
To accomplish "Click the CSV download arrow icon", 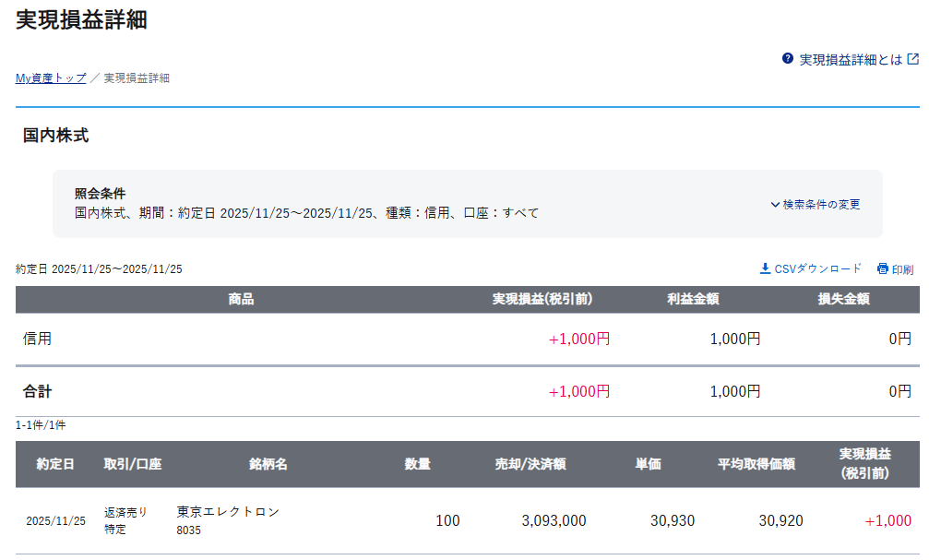I will (765, 268).
